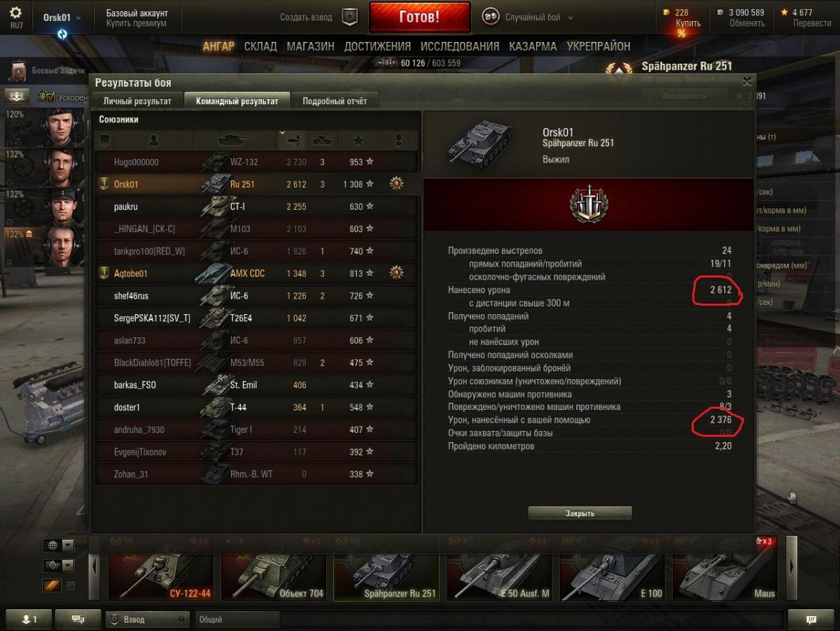Switch to Личный результат tab

[137, 101]
